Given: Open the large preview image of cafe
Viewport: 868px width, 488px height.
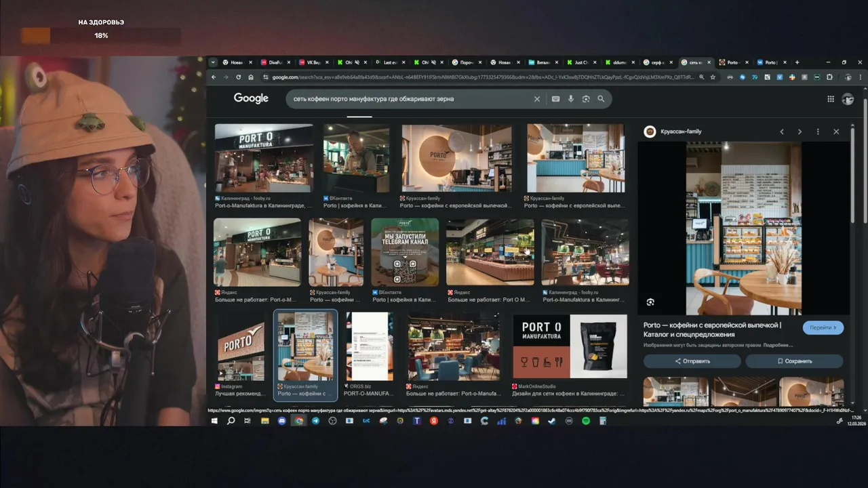Looking at the screenshot, I should pos(743,228).
